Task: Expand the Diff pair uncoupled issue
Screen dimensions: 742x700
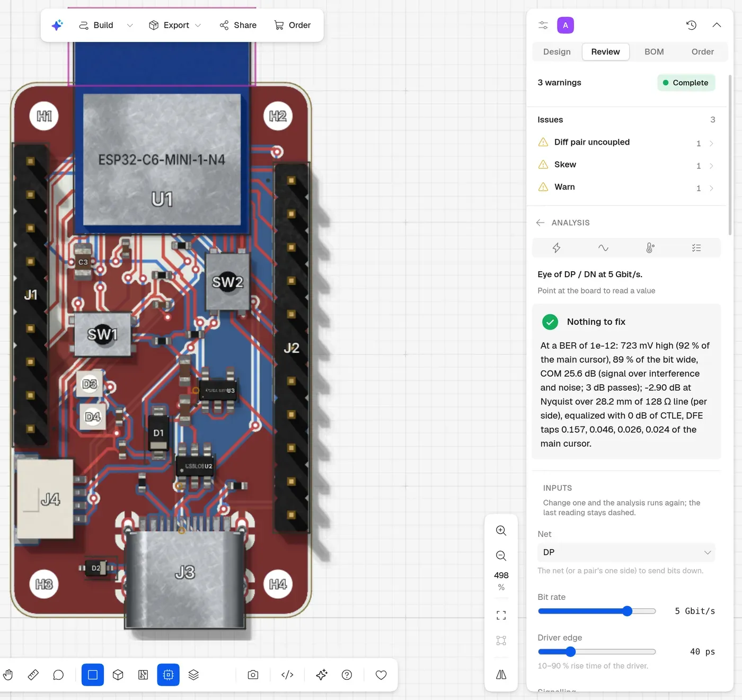Action: 626,142
